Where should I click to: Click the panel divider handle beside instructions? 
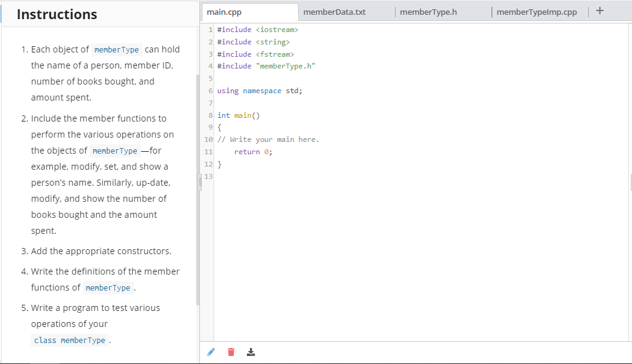point(200,182)
